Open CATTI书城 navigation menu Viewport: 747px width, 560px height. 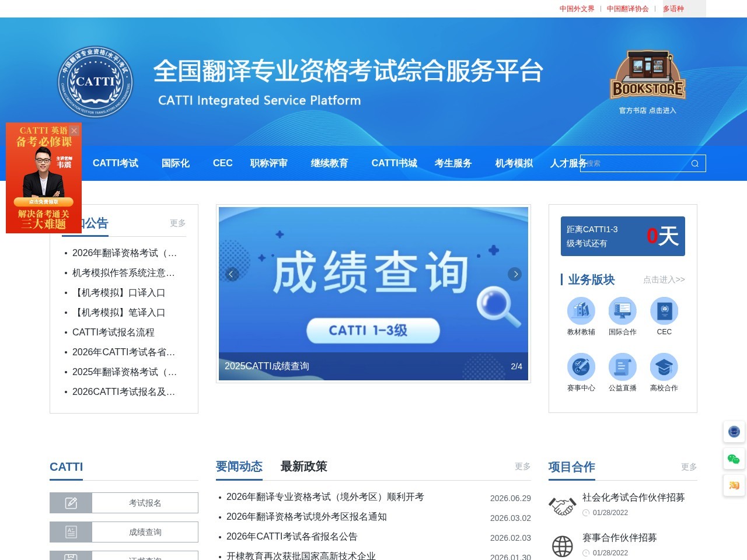click(395, 163)
